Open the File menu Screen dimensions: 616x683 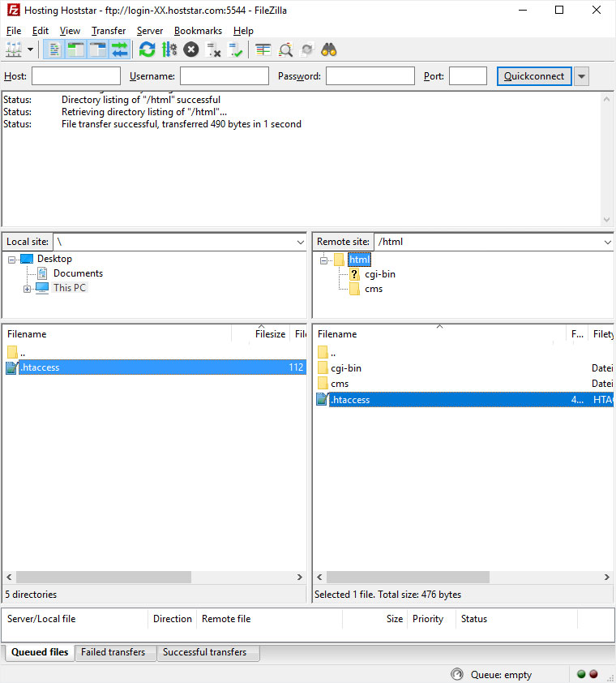point(14,31)
